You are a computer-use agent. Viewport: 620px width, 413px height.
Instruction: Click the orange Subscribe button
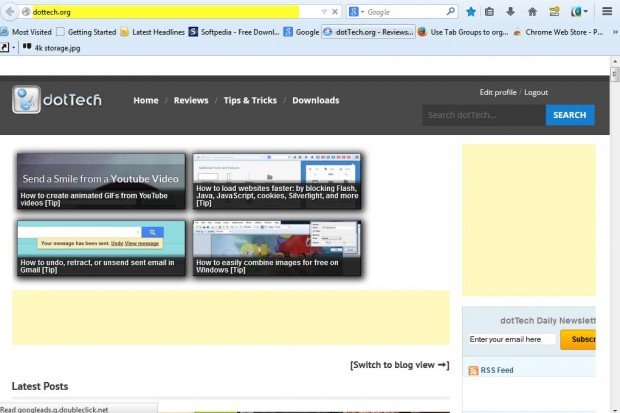578,340
